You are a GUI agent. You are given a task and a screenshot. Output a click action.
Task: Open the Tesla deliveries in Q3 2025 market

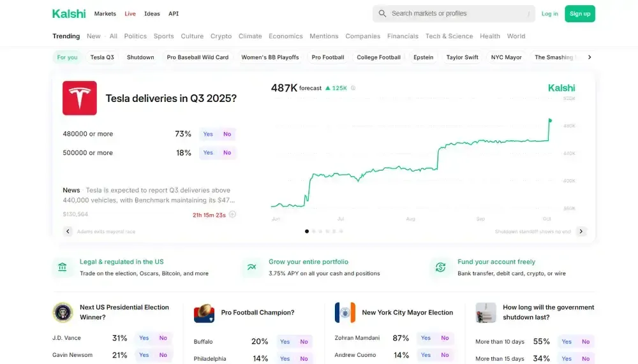171,98
